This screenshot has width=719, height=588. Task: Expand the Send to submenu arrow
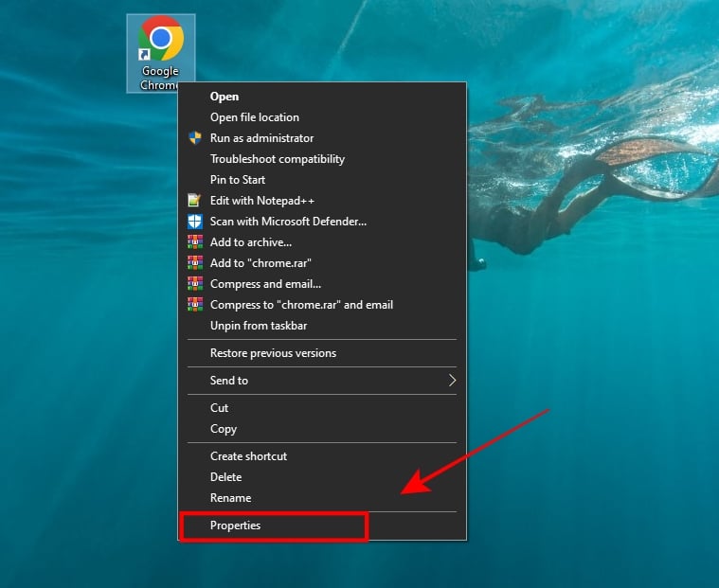click(452, 381)
